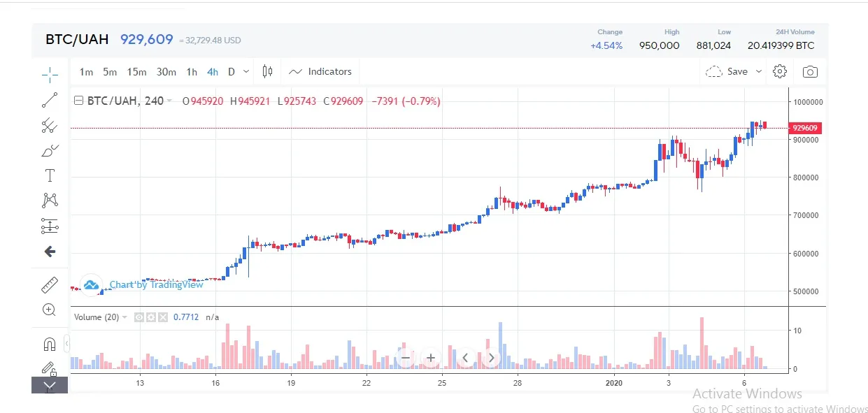Select the 4h timeframe

pyautogui.click(x=213, y=72)
